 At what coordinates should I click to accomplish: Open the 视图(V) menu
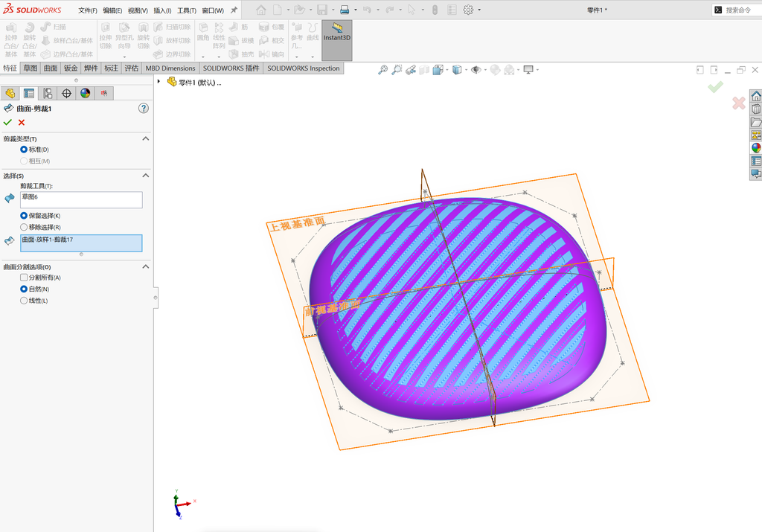[x=138, y=10]
